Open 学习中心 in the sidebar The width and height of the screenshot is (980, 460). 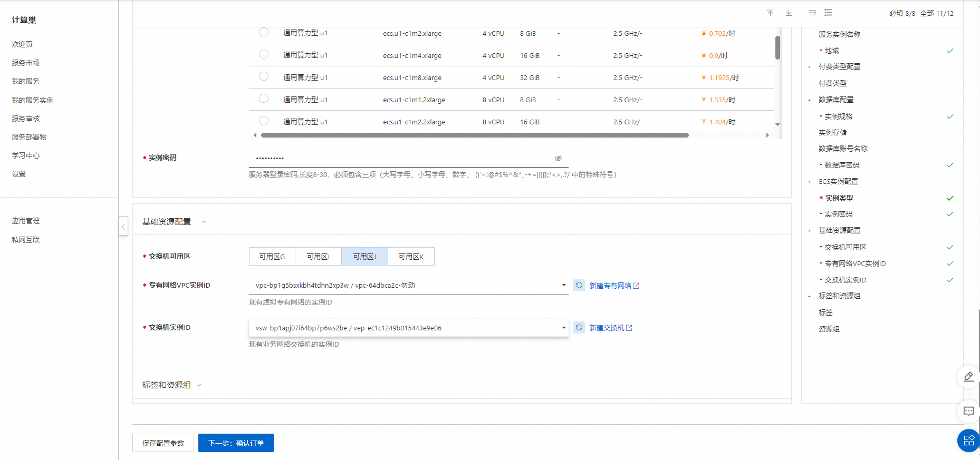point(26,155)
